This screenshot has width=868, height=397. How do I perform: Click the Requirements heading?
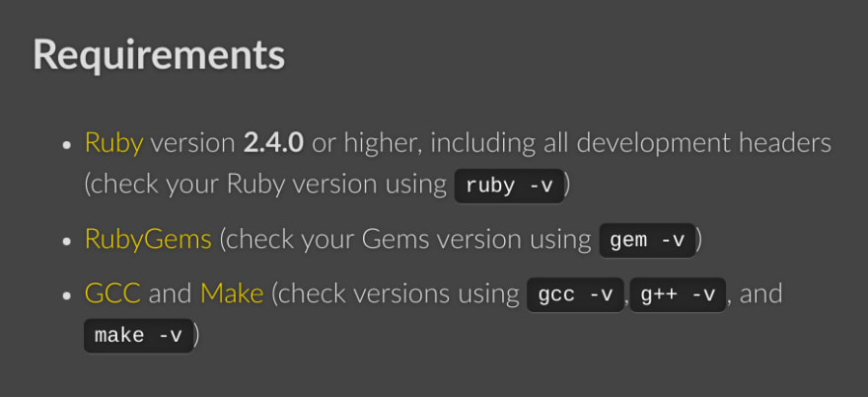[159, 55]
